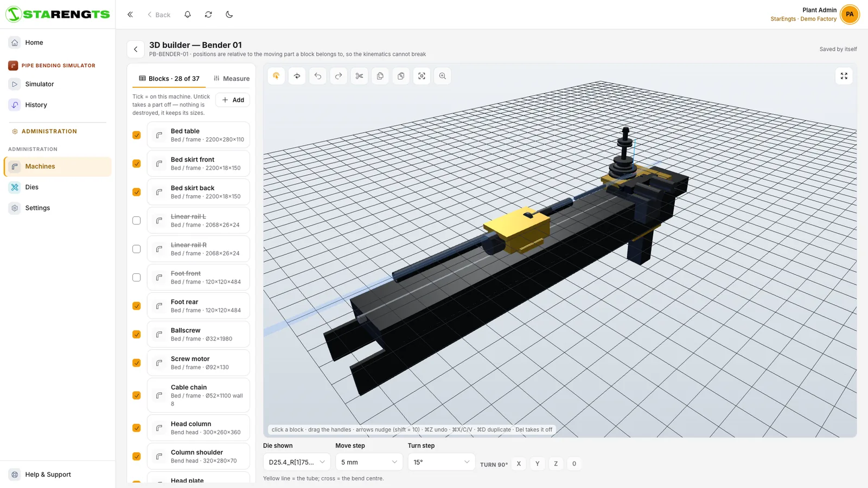The height and width of the screenshot is (488, 868).
Task: Untick the Ballscrew block
Action: pos(137,335)
